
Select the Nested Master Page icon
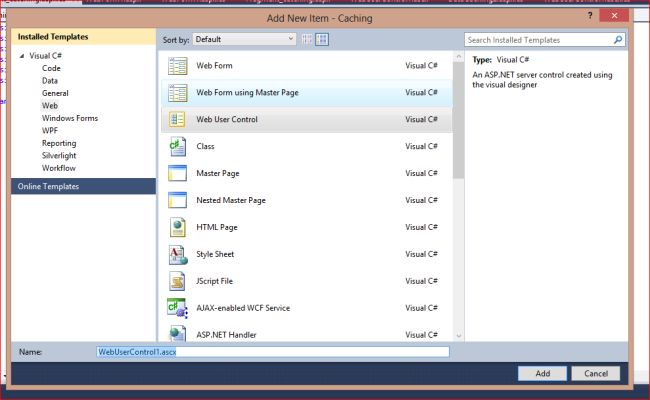pos(177,200)
